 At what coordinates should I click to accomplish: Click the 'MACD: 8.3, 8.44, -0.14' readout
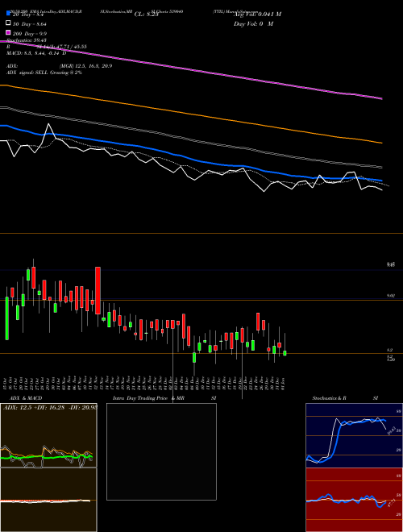(x=33, y=53)
